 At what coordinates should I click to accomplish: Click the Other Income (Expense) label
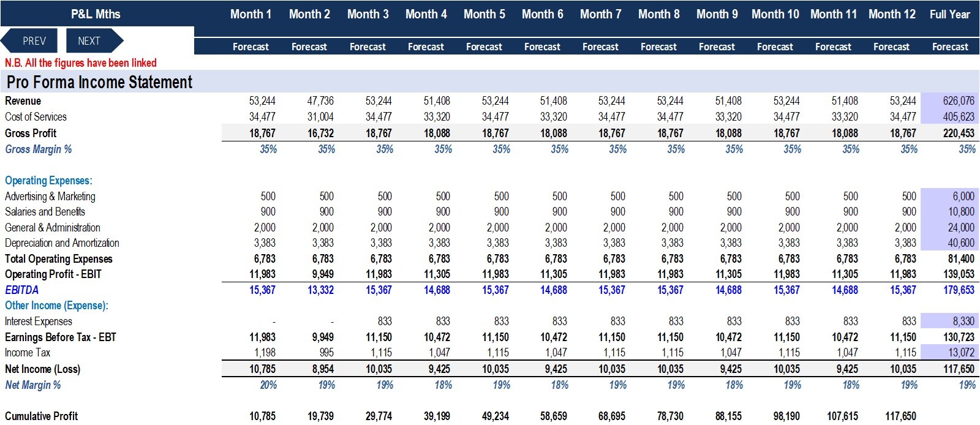[56, 306]
